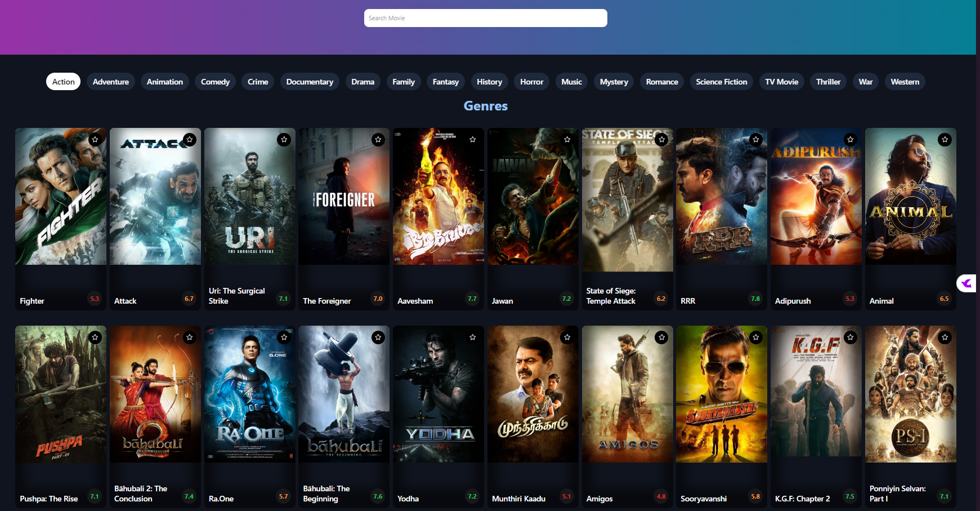Select the Action genre
This screenshot has width=980, height=511.
coord(64,82)
